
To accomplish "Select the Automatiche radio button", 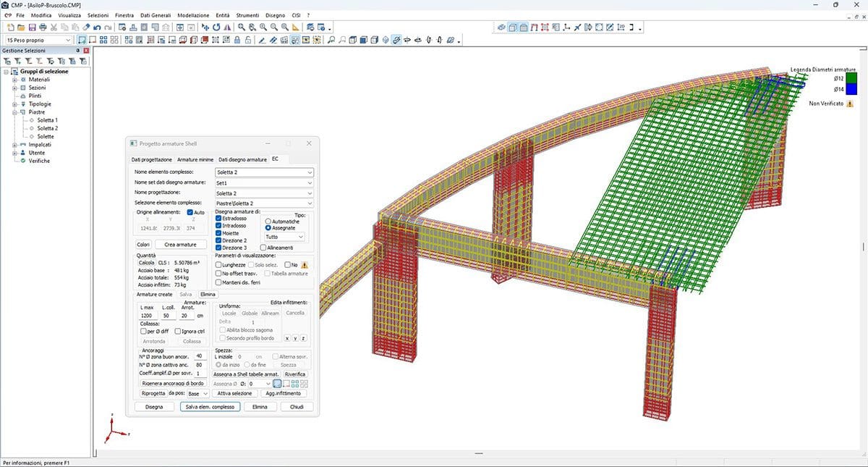I will click(268, 221).
